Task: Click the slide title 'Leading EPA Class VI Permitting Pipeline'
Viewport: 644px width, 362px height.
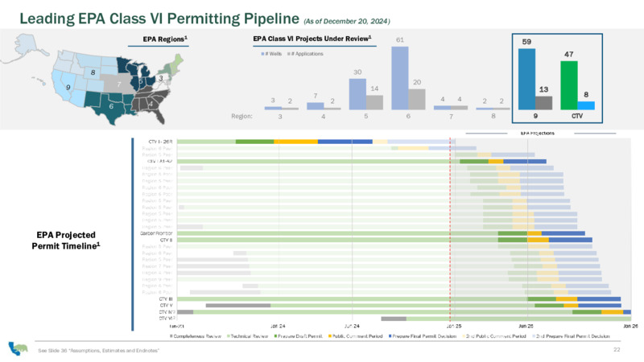Action: [x=159, y=19]
